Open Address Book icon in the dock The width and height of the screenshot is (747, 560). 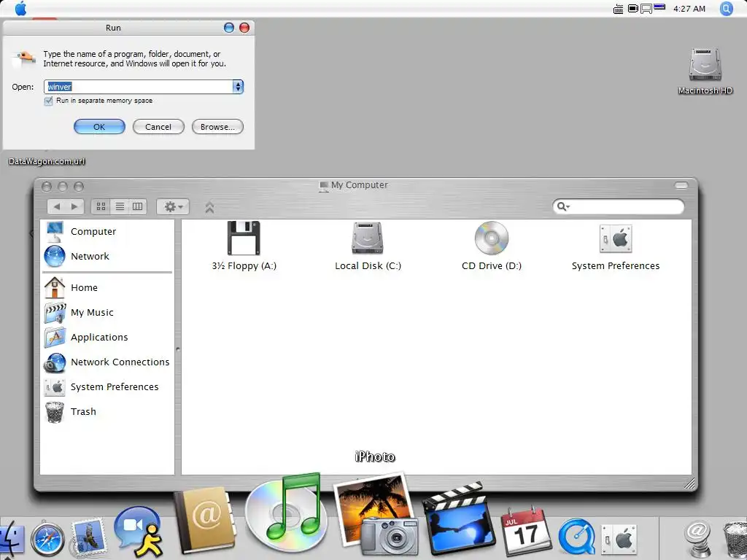coord(205,521)
